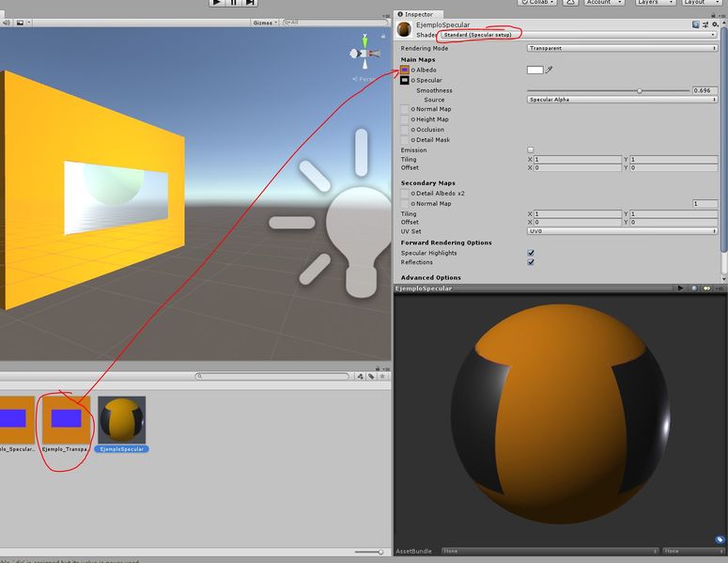Disable the Reflections checkbox
This screenshot has width=728, height=563.
(x=531, y=262)
